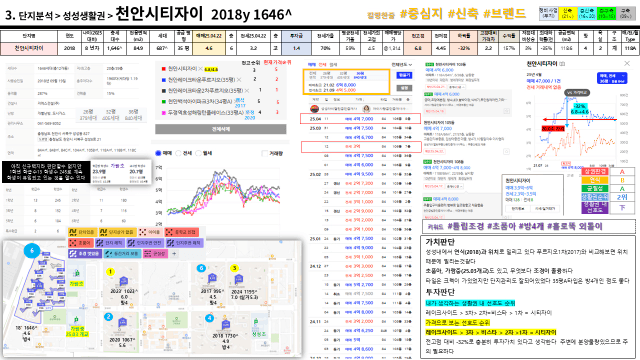Remove 천안레이크타운2차푸르지오(35평) from the comparison legend

[x=247, y=90]
